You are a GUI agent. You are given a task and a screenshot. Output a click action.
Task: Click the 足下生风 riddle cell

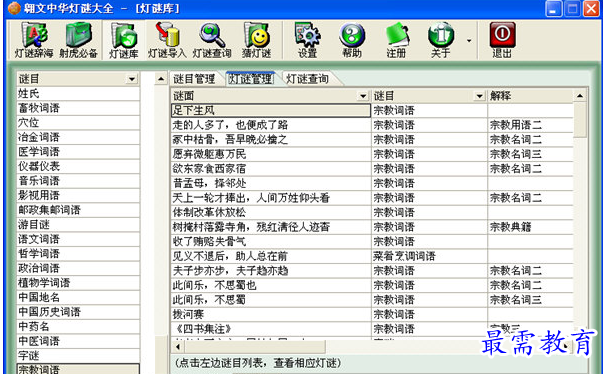(271, 110)
